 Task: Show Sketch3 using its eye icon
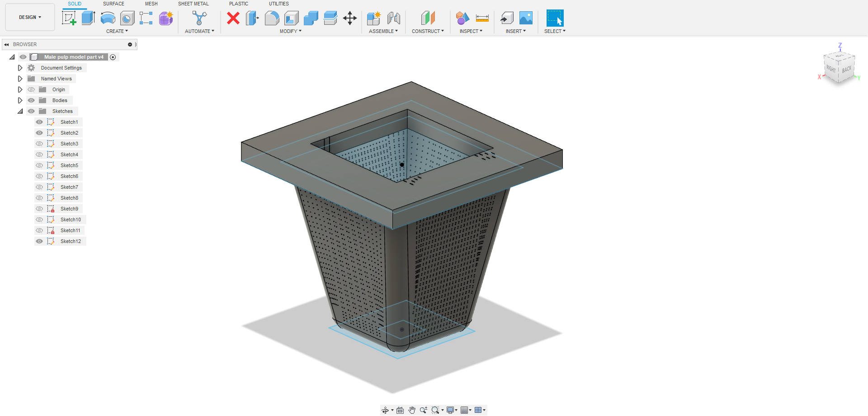click(x=39, y=144)
